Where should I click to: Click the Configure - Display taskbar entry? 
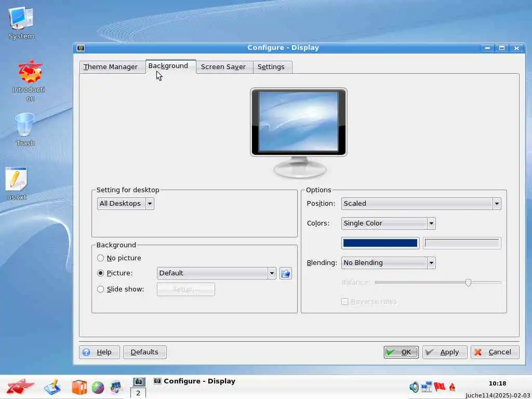click(194, 381)
